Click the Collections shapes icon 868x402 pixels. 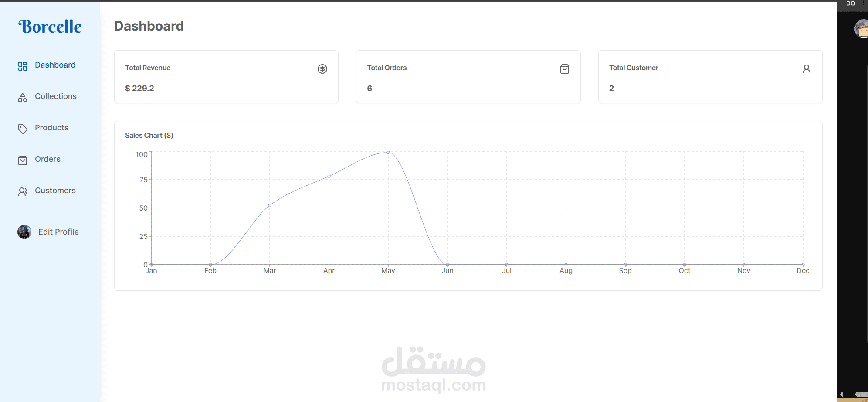(x=23, y=97)
